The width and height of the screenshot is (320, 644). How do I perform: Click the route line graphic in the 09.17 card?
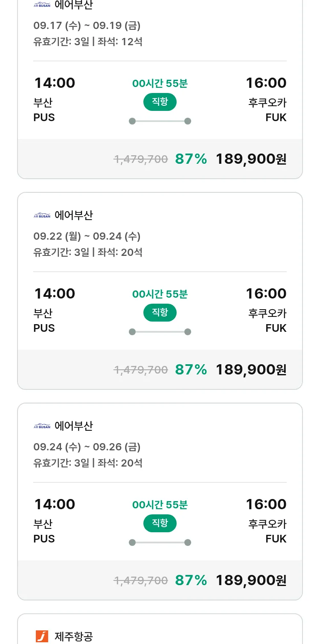[x=160, y=121]
